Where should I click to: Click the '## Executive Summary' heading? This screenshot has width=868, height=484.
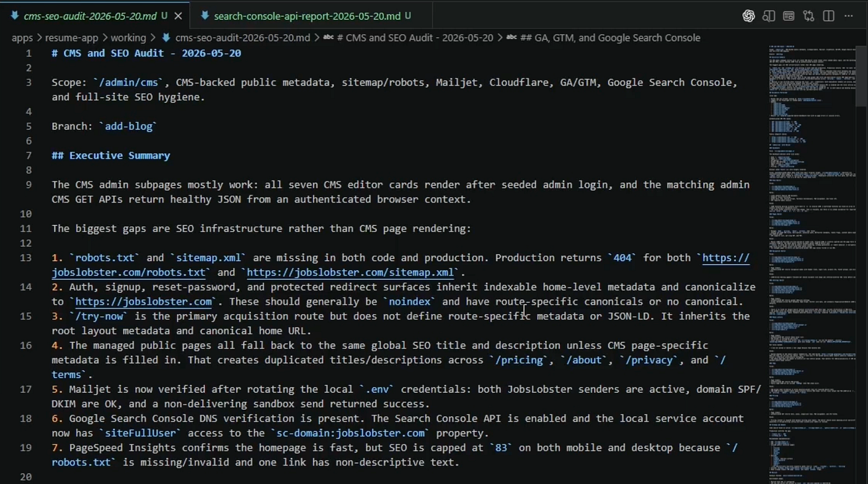click(111, 156)
